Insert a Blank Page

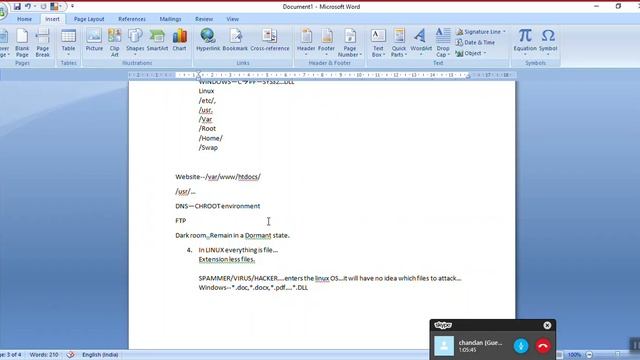22,43
